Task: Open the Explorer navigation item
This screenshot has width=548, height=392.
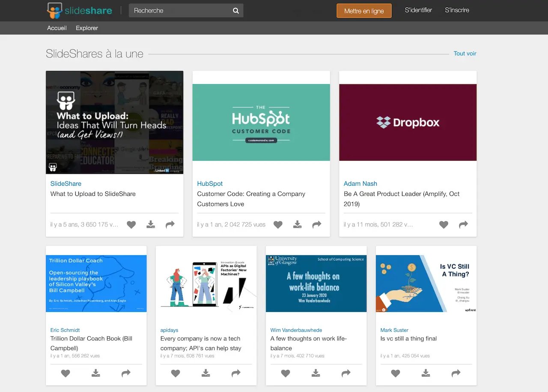Action: pyautogui.click(x=87, y=28)
